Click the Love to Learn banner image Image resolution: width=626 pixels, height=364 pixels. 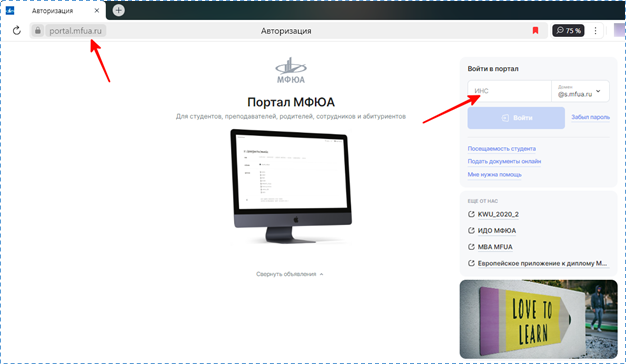[539, 319]
